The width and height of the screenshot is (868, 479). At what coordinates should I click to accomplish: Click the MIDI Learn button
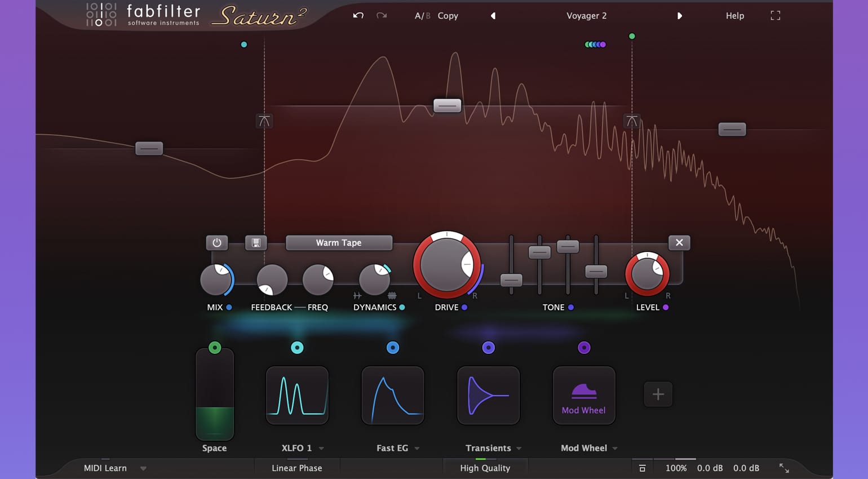click(x=105, y=468)
